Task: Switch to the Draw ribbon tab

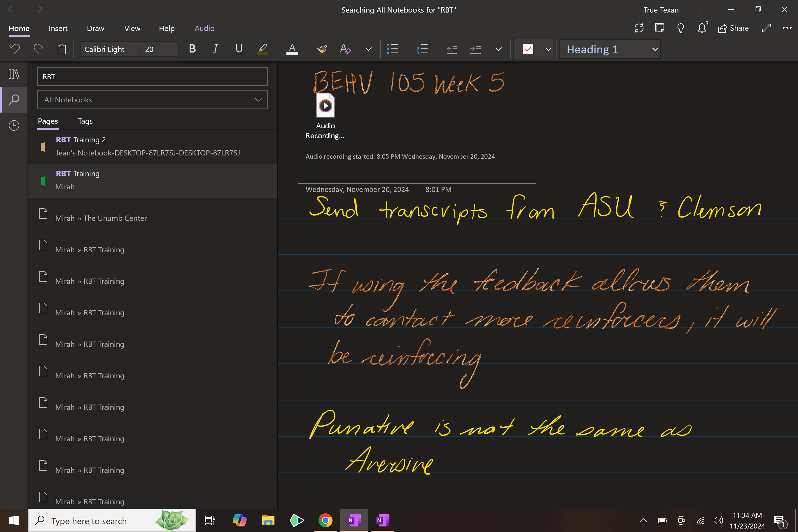Action: point(95,28)
